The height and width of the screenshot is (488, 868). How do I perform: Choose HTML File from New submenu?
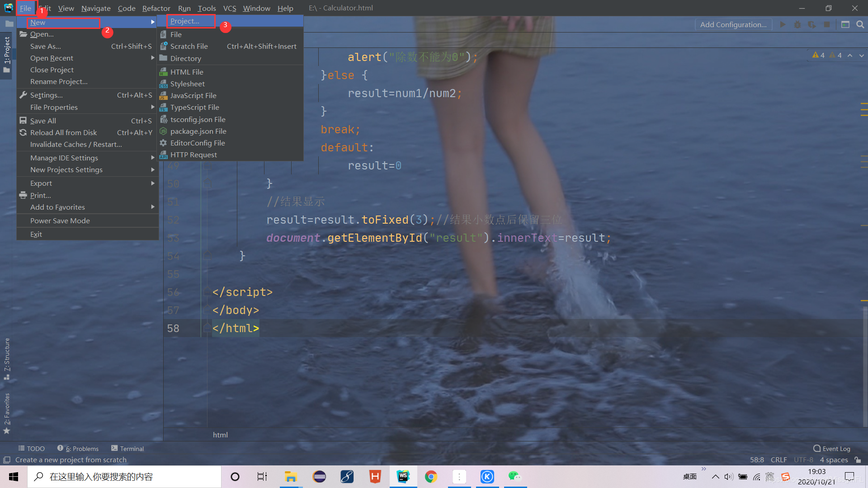[x=187, y=72]
